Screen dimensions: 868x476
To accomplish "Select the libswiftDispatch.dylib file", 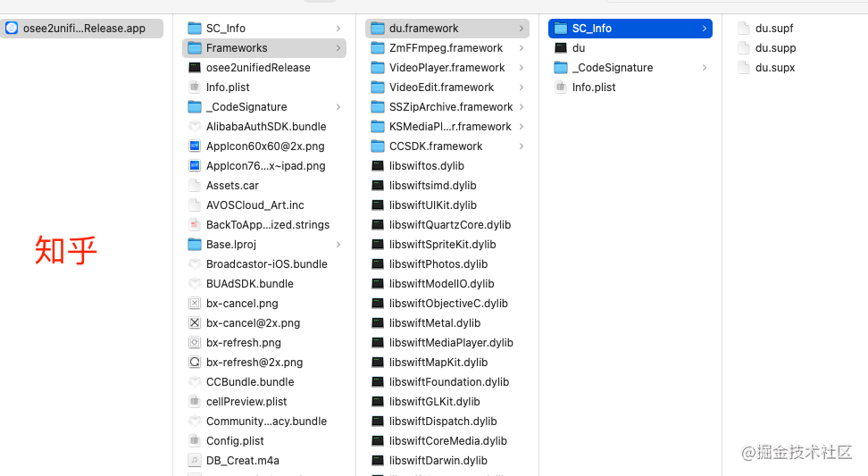I will pos(447,422).
